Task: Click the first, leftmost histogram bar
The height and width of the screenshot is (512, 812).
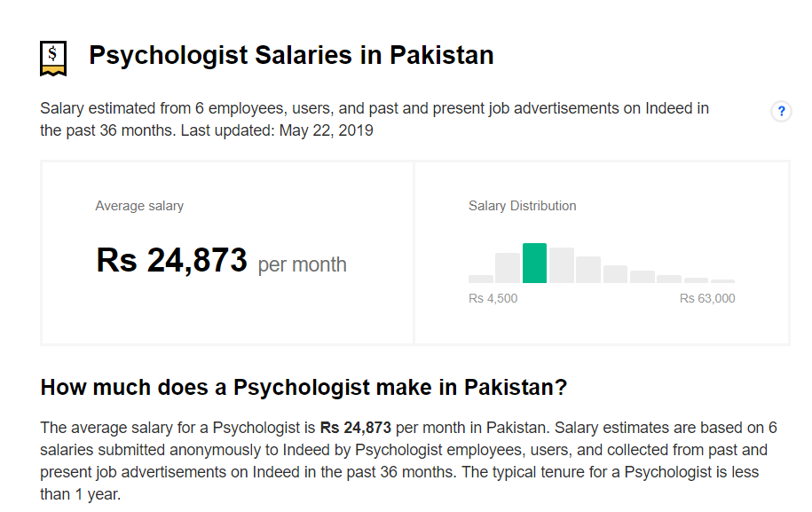Action: tap(481, 279)
